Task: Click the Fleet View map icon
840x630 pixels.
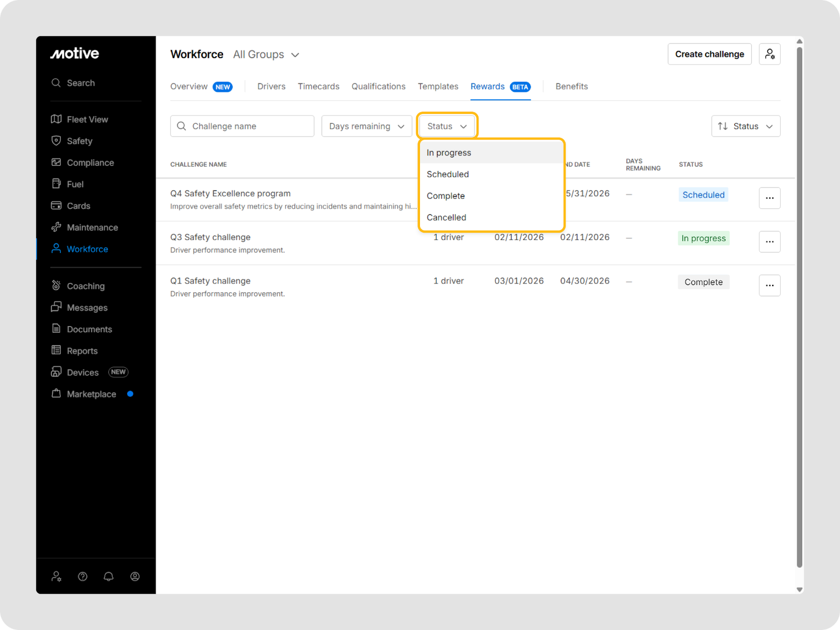Action: (56, 119)
